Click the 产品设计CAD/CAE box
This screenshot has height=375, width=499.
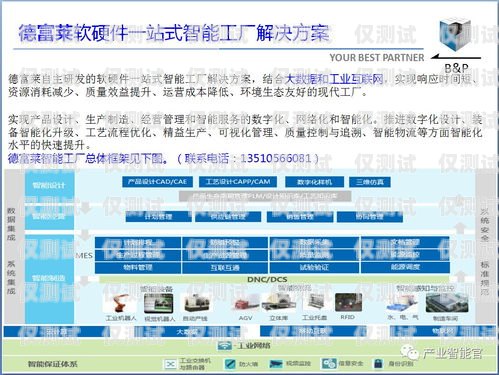point(157,182)
